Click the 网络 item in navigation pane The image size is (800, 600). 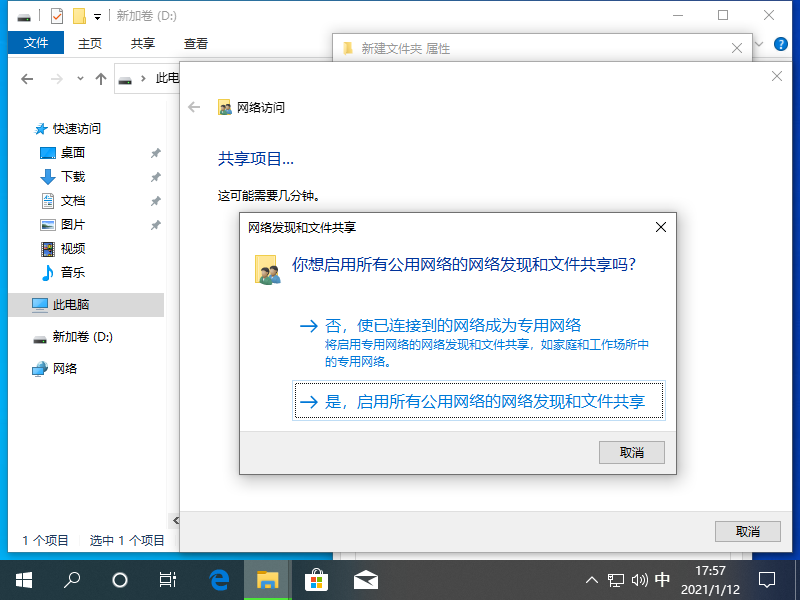click(64, 369)
